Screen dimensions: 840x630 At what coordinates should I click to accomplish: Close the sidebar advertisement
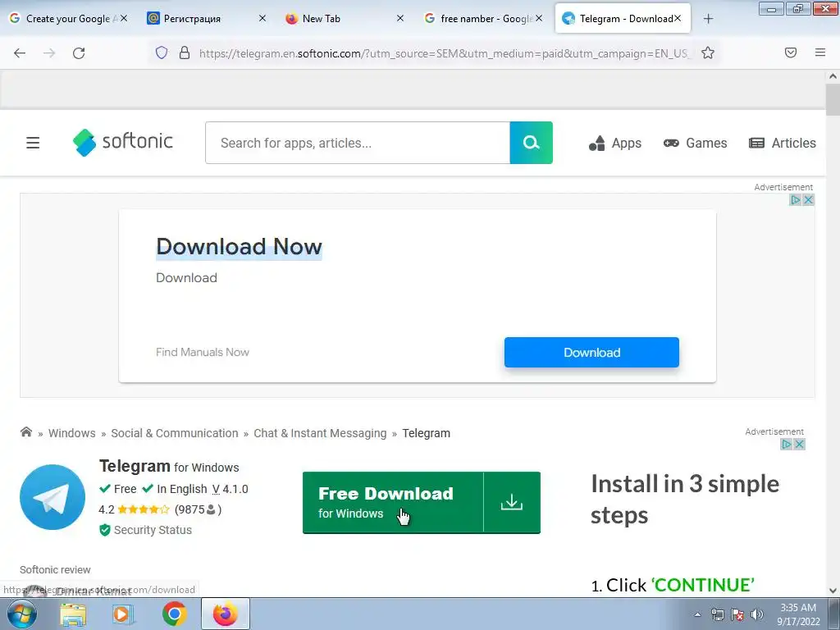799,444
